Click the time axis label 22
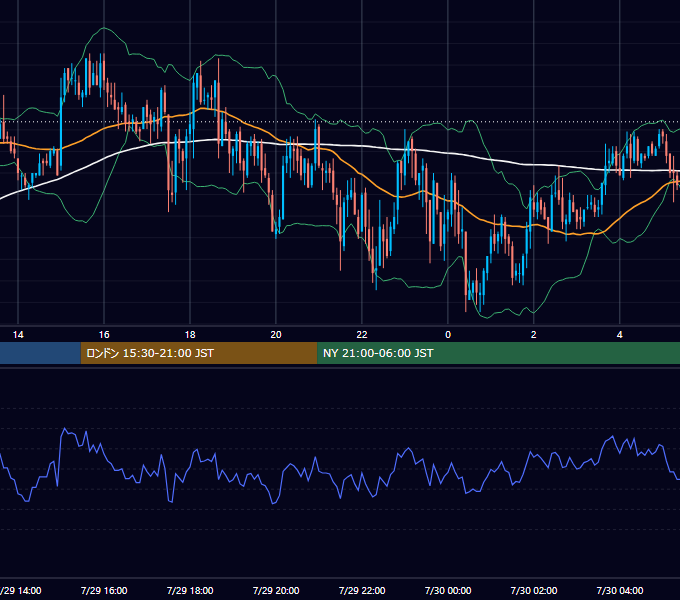 click(362, 335)
